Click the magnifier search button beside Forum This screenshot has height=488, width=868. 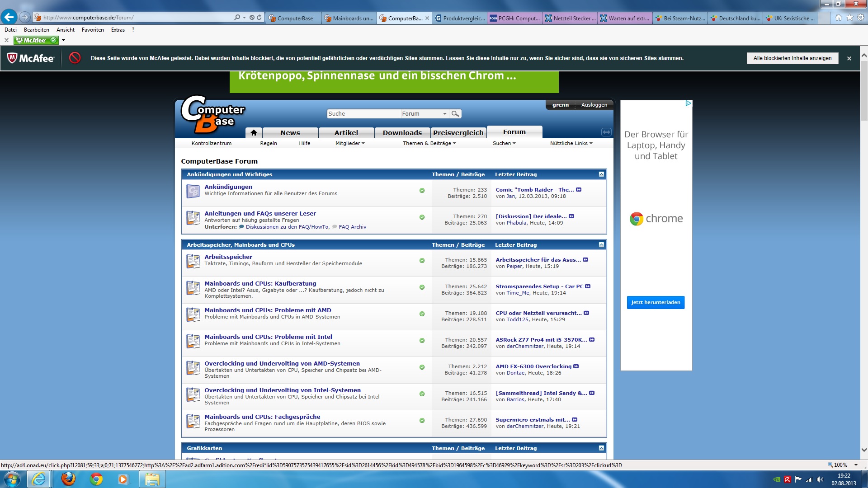455,114
